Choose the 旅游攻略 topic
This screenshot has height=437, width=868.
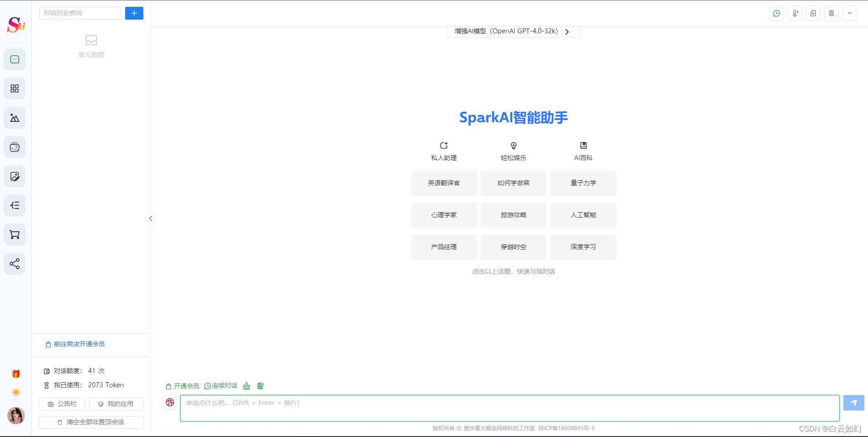(514, 215)
